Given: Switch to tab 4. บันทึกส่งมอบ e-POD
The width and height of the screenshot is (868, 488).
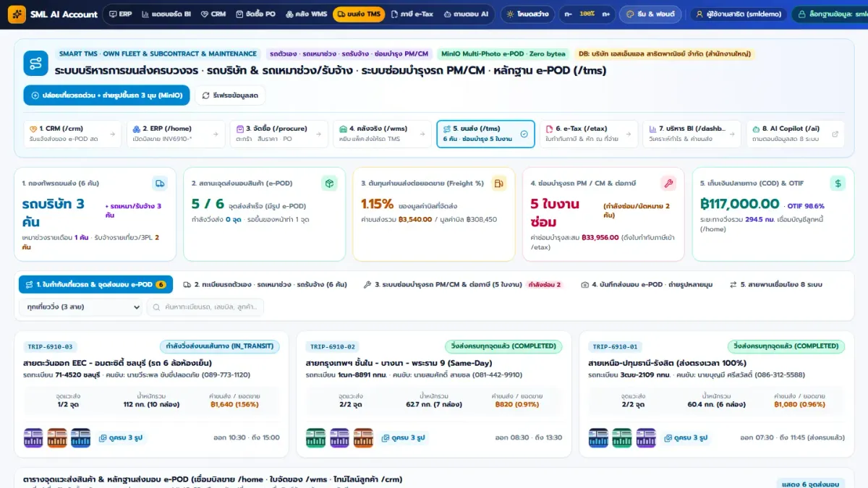Looking at the screenshot, I should pos(647,285).
